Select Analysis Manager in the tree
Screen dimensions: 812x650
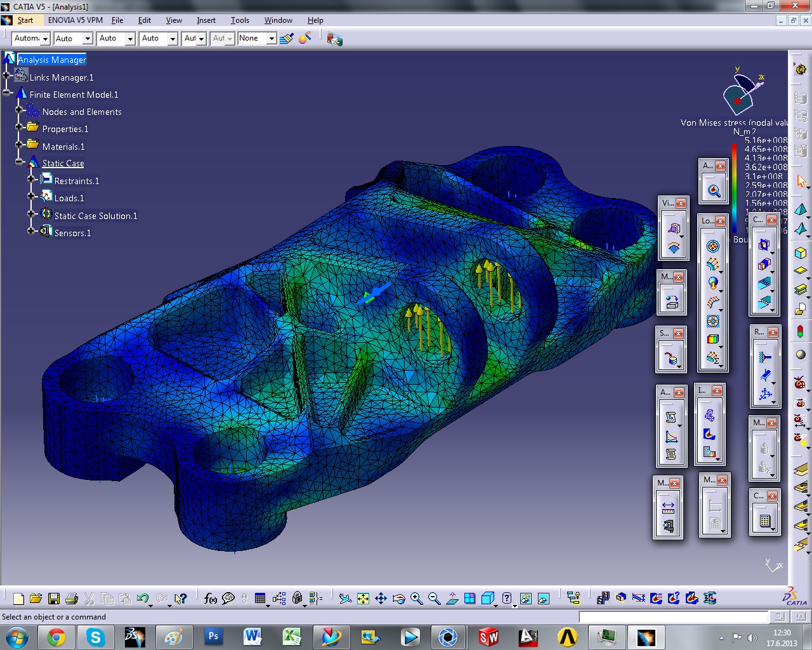pyautogui.click(x=52, y=60)
